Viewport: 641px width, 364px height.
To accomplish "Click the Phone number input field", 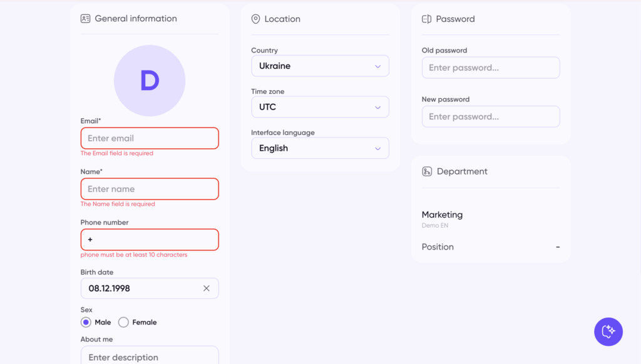I will point(150,240).
